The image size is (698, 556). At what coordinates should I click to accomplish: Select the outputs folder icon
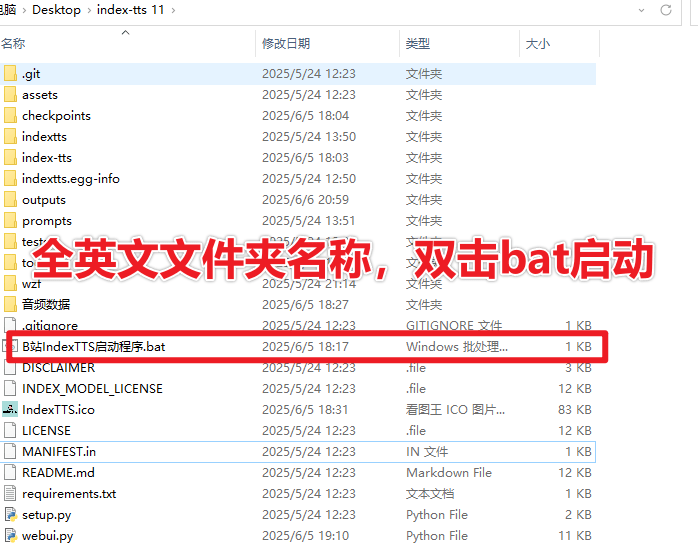tap(10, 200)
